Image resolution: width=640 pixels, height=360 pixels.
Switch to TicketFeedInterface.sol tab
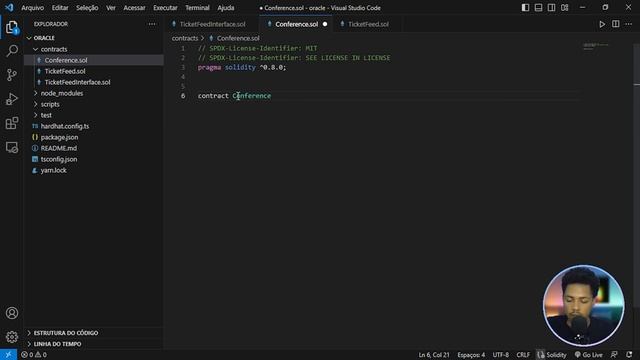(213, 24)
